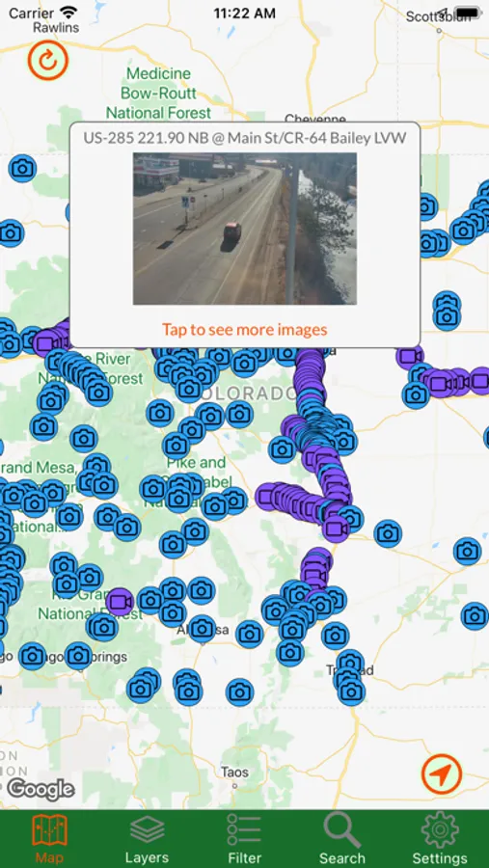Tap the orange refresh icon

pos(48,60)
